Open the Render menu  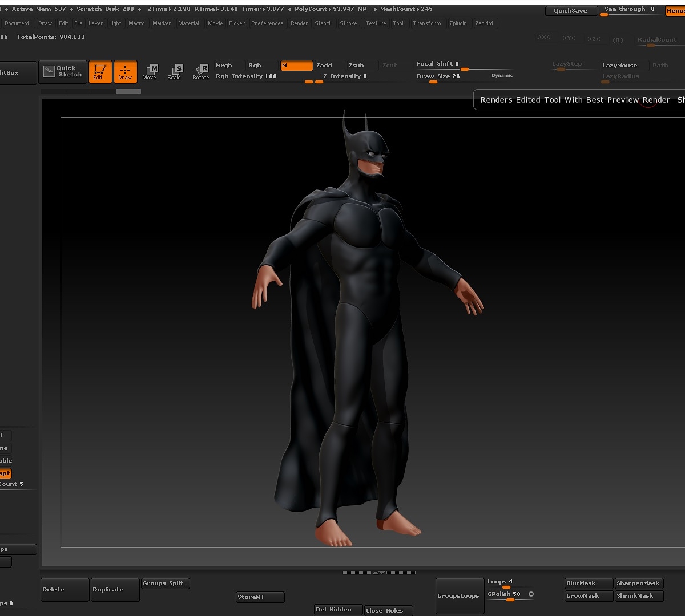pos(300,23)
